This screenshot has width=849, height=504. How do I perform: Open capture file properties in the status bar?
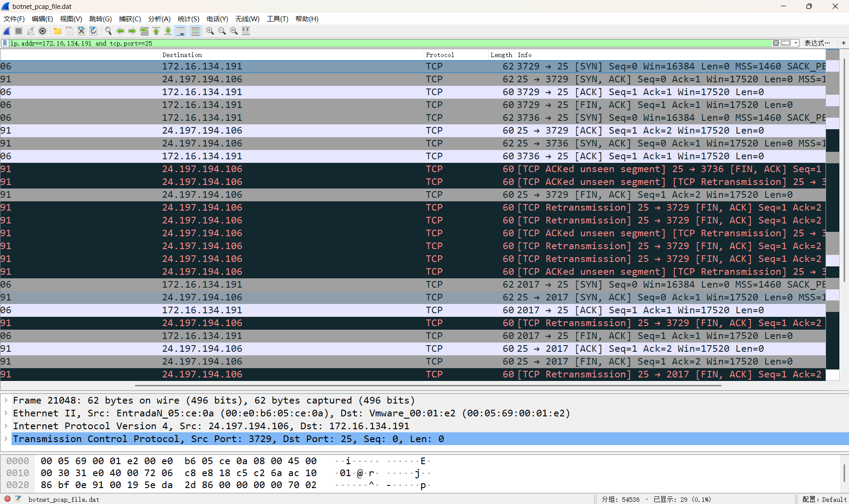(x=18, y=499)
